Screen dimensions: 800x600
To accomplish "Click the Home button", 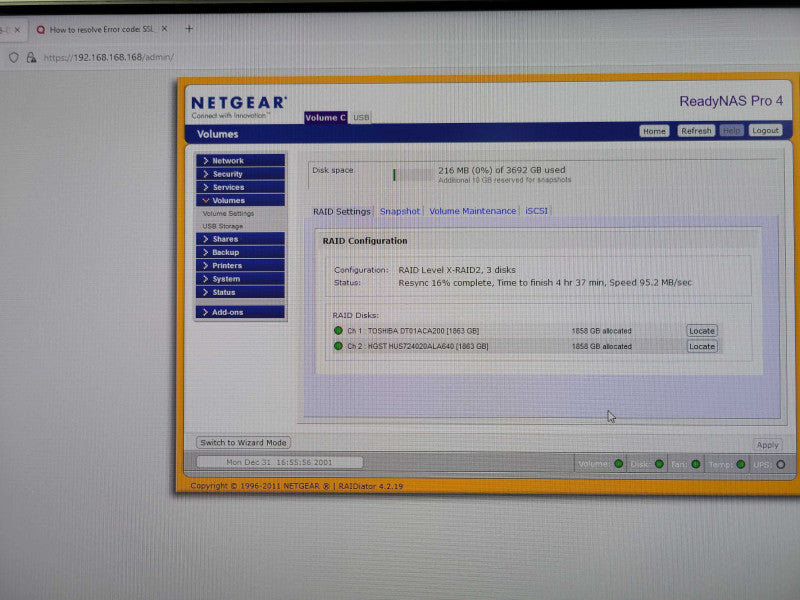I will 654,131.
